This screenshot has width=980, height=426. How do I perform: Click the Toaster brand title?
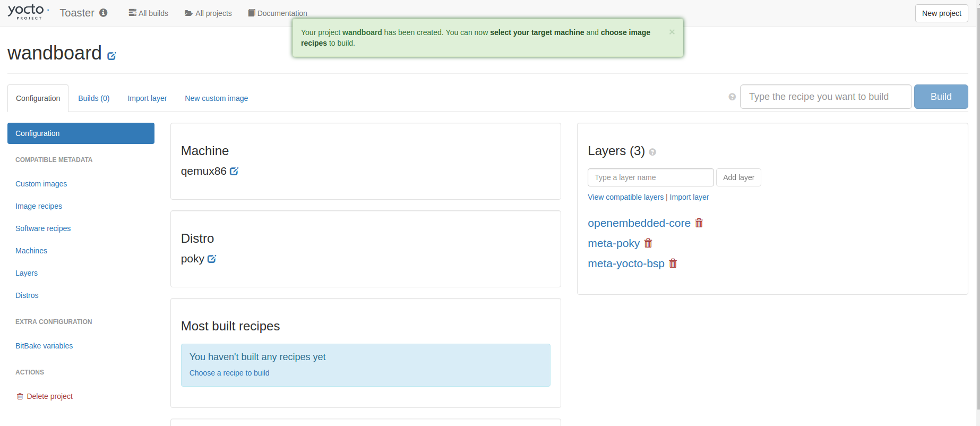click(77, 13)
